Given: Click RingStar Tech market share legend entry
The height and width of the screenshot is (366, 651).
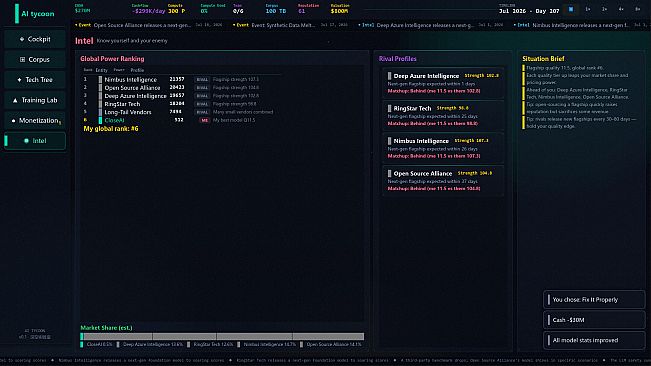Looking at the screenshot, I should 210,344.
